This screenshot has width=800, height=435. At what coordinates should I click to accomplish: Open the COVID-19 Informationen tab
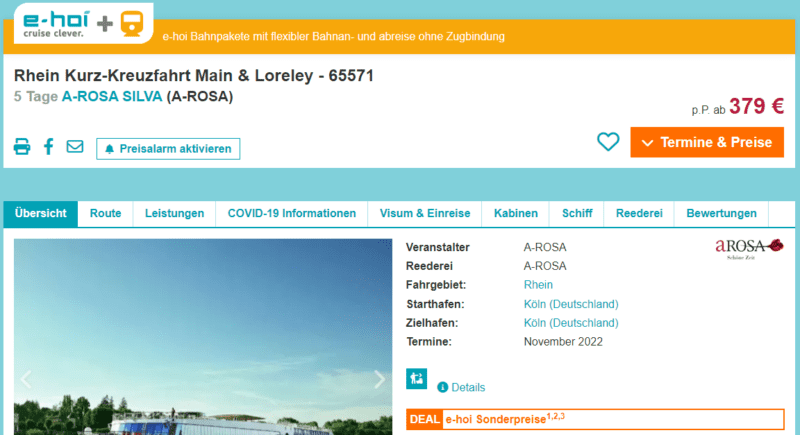click(291, 213)
